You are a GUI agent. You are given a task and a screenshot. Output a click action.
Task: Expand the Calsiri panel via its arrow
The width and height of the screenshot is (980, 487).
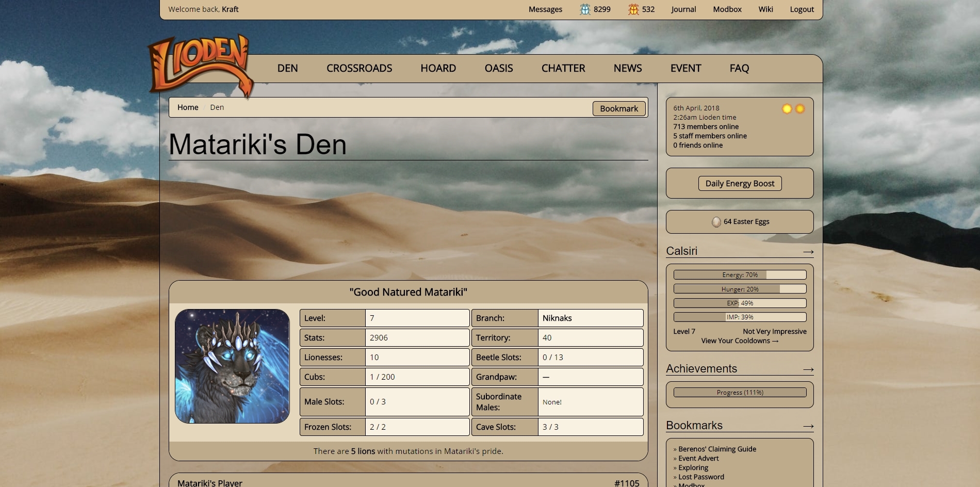(808, 252)
